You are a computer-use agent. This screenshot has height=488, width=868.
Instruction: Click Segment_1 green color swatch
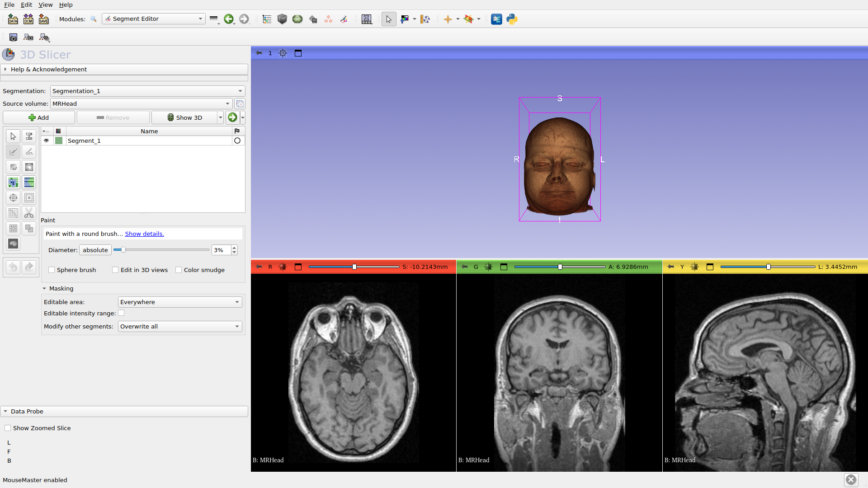tap(59, 141)
